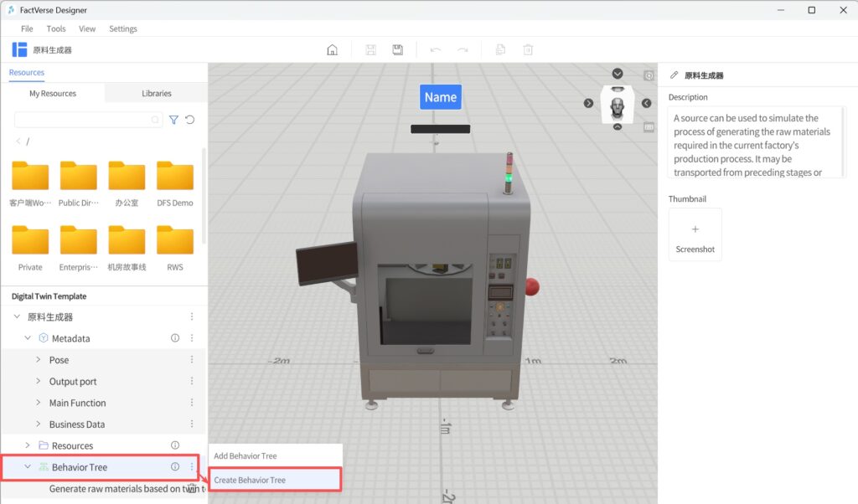Click the trash icon on the behavior tree entry
The width and height of the screenshot is (858, 504).
point(192,489)
